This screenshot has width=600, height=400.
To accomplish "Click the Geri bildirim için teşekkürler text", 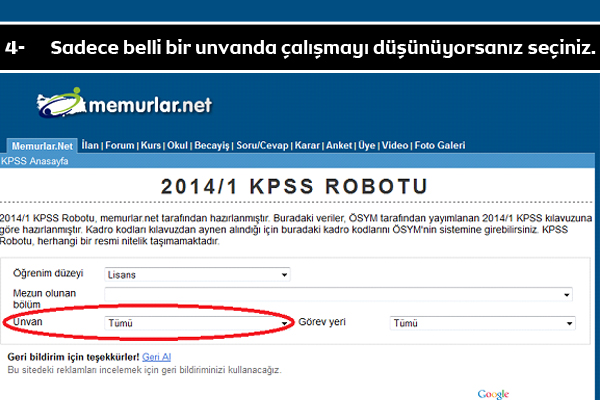I will coord(73,357).
